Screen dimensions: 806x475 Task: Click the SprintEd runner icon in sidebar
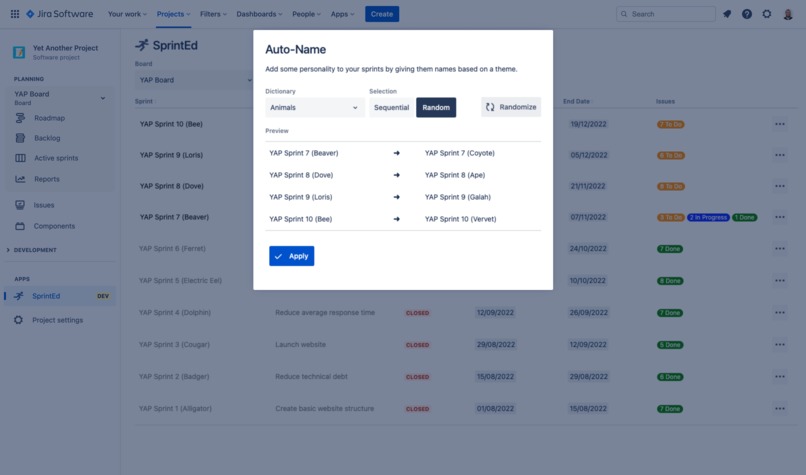pyautogui.click(x=19, y=296)
